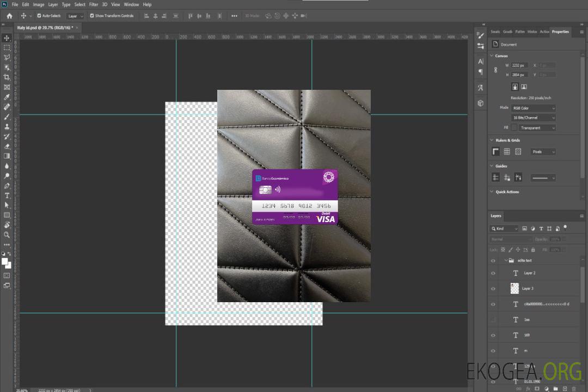Open the 16 Bits/Channel dropdown
Screen dimensions: 588x392
pyautogui.click(x=534, y=118)
